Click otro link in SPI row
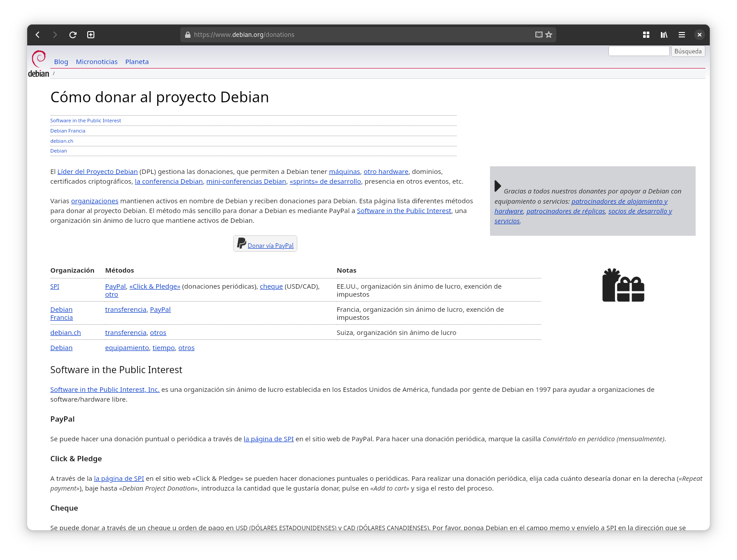The image size is (737, 560). (x=112, y=294)
